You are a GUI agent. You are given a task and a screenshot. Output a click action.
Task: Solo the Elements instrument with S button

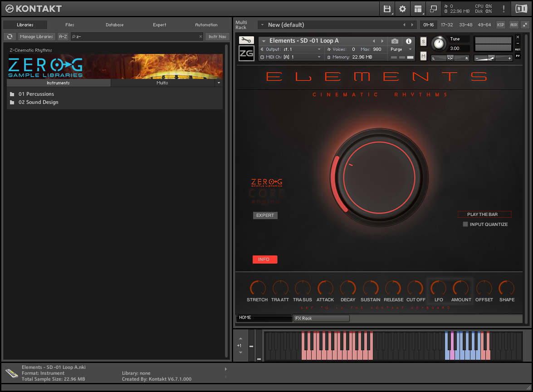[x=423, y=41]
